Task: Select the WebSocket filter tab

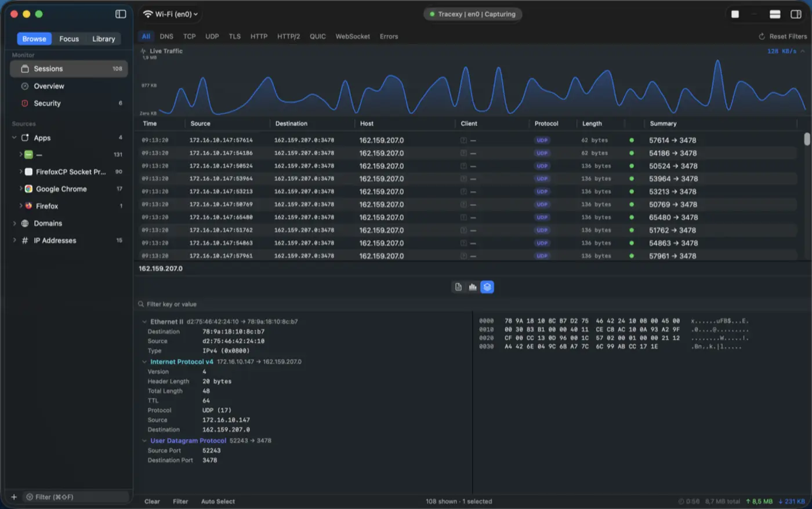Action: point(353,37)
